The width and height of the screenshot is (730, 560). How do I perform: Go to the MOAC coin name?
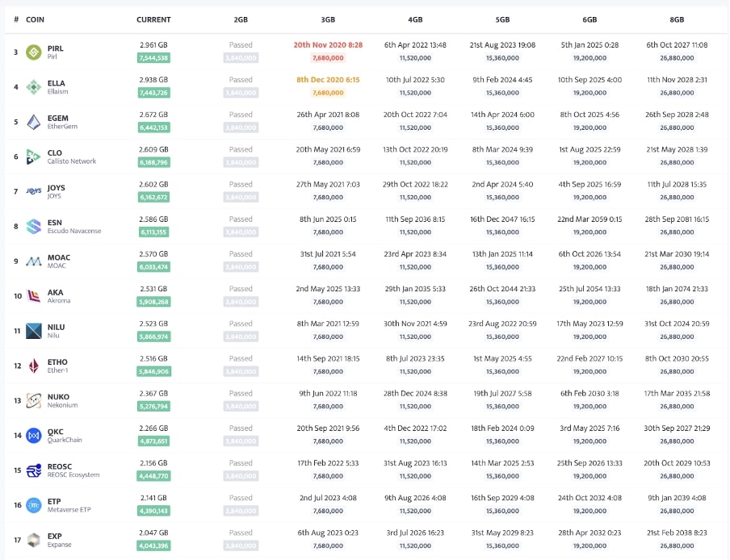(x=59, y=257)
